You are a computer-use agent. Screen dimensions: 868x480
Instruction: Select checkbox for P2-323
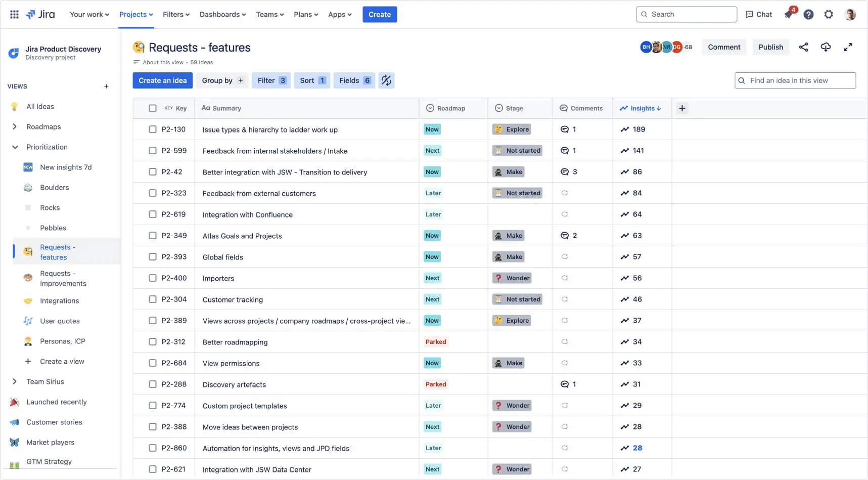point(153,193)
